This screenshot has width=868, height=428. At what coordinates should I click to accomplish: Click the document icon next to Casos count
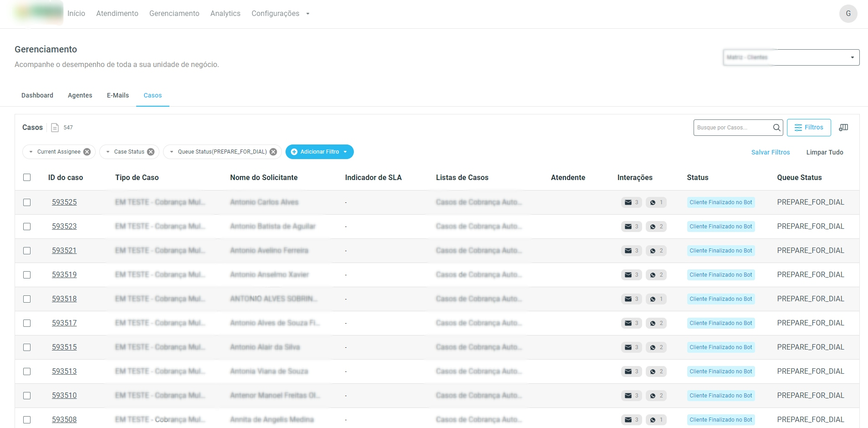[x=55, y=128]
